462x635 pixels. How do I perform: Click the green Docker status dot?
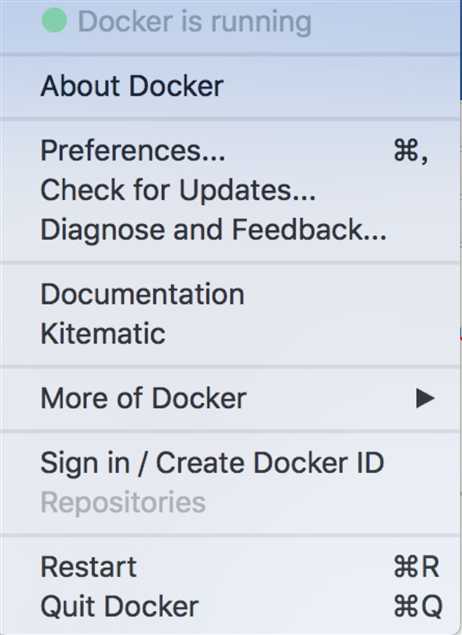(54, 20)
